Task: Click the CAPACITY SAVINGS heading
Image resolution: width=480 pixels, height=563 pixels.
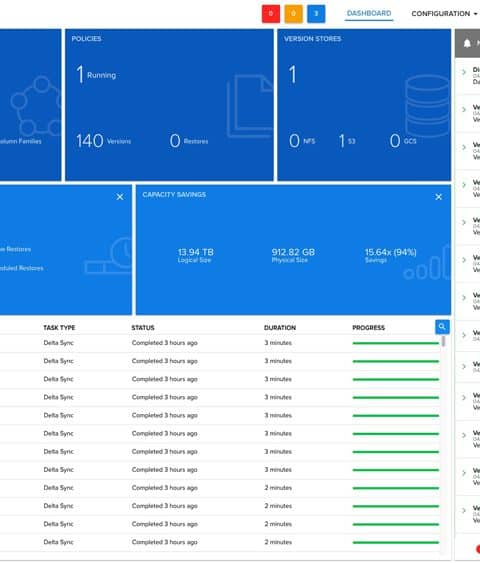Action: point(174,195)
